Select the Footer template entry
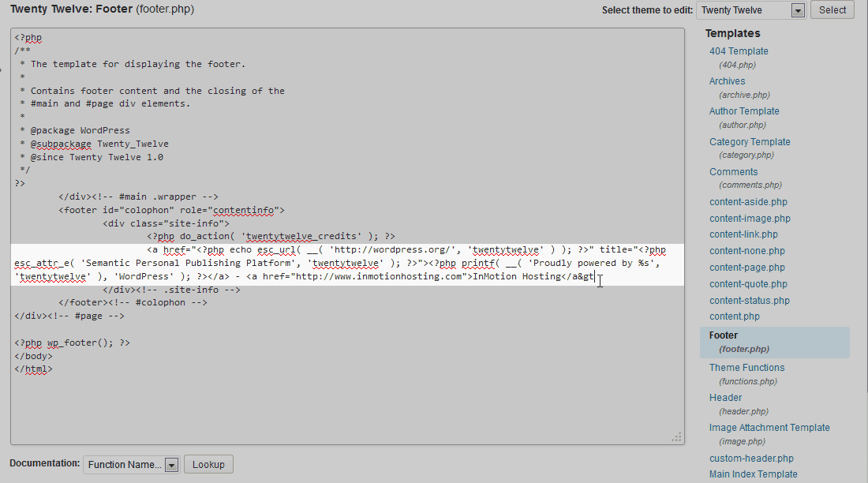 (724, 335)
